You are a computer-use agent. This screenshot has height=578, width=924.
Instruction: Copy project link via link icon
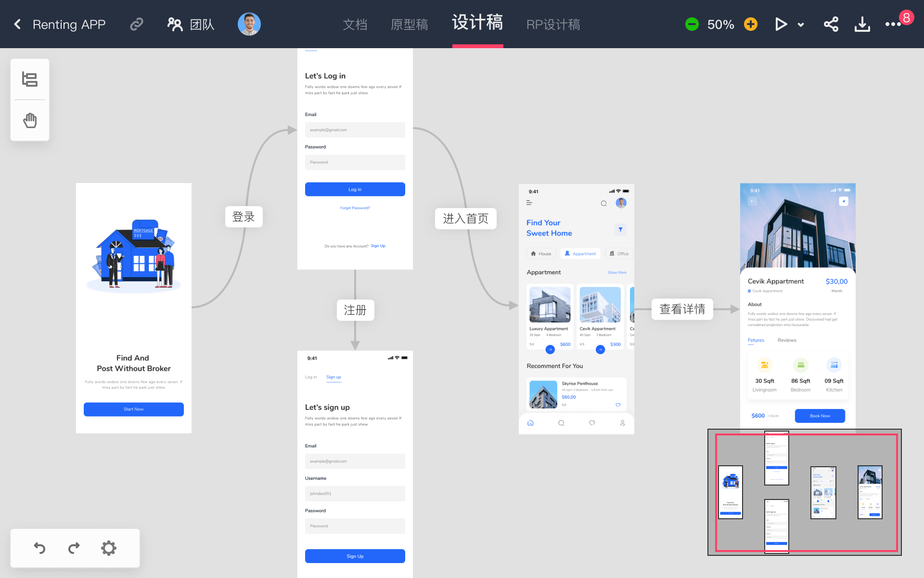(136, 24)
